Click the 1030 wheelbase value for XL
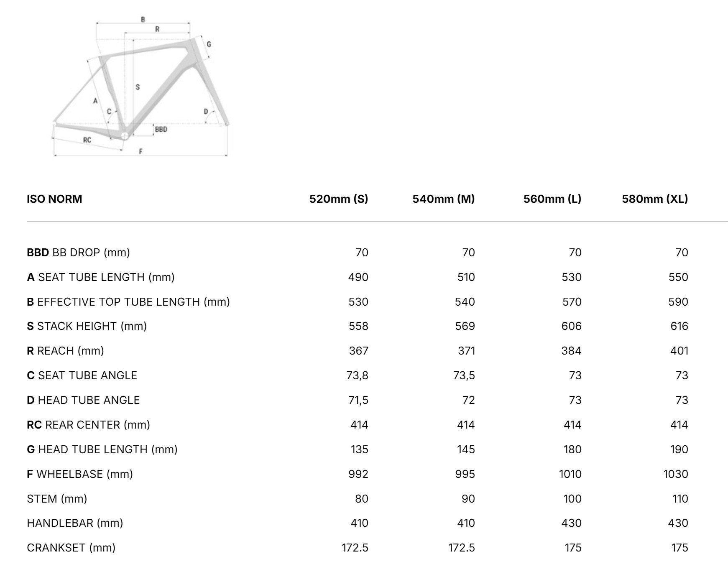The image size is (728, 572). [675, 474]
